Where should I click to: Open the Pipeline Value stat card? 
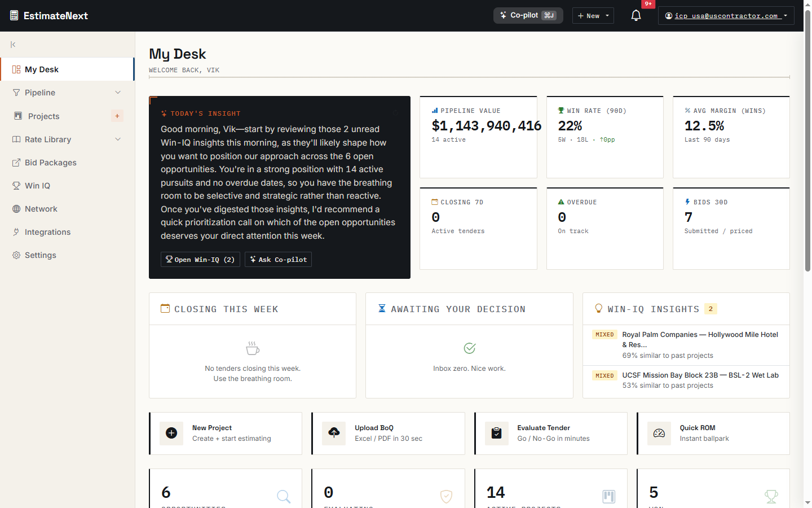coord(478,137)
